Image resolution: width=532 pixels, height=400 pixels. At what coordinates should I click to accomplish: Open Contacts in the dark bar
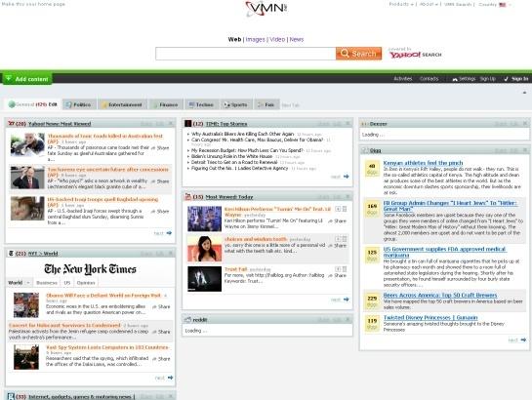[429, 79]
